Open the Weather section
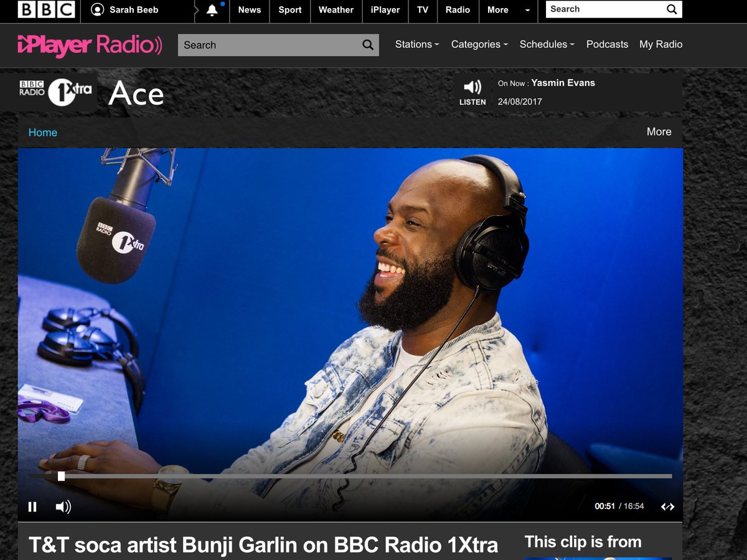Image resolution: width=747 pixels, height=560 pixels. pos(336,10)
